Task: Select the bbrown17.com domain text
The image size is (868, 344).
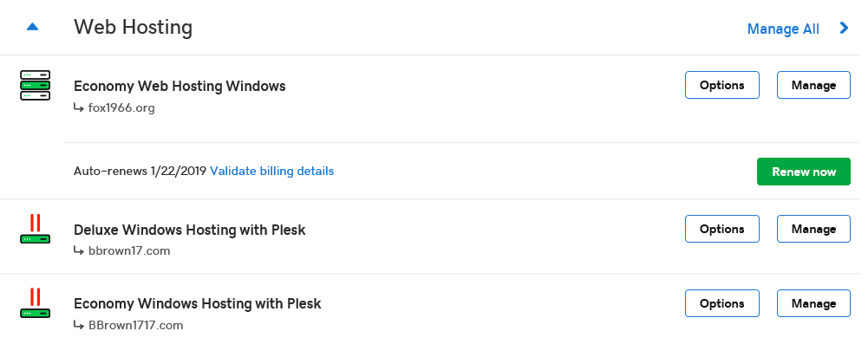Action: (129, 250)
